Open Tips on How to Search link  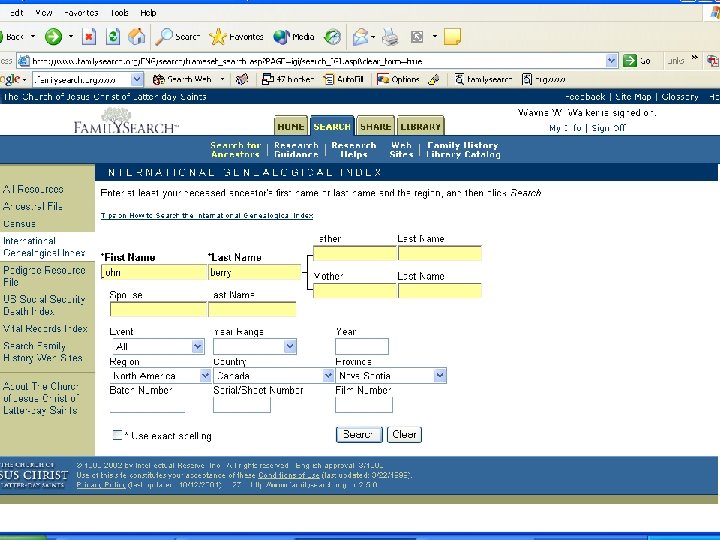coord(207,215)
